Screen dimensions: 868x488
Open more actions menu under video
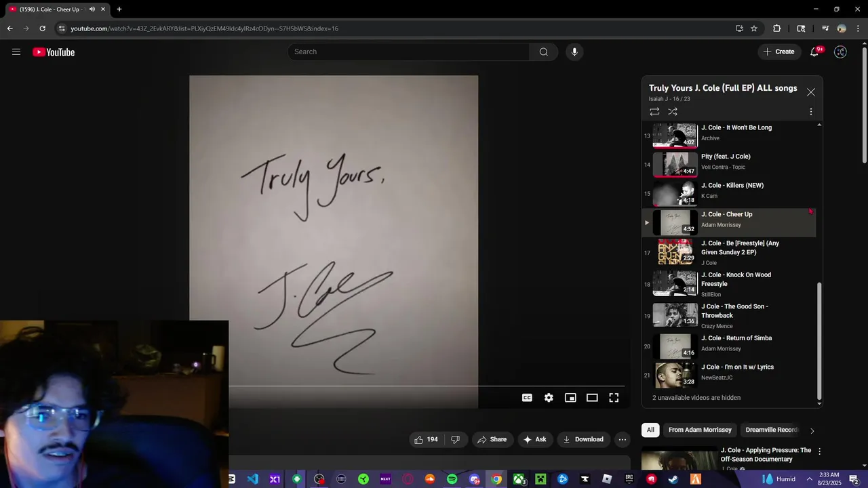[x=622, y=439]
